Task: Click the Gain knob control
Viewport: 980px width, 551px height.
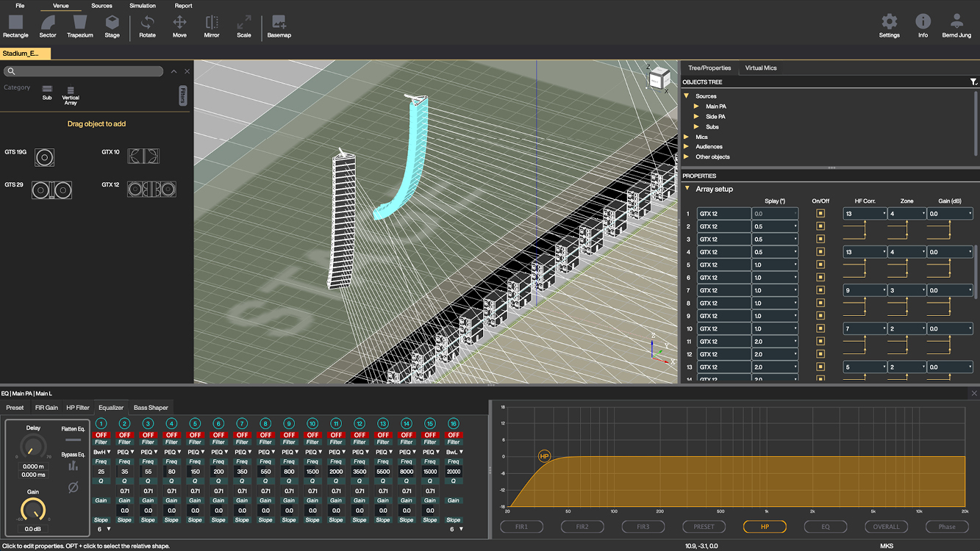Action: [33, 509]
